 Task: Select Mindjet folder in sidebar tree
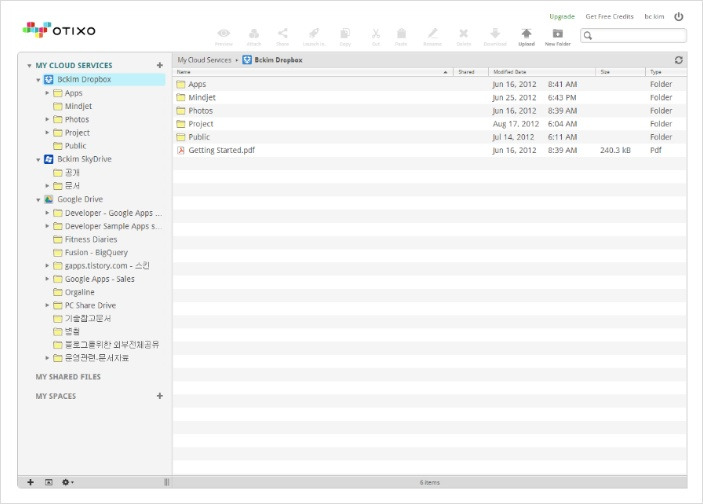tap(78, 106)
